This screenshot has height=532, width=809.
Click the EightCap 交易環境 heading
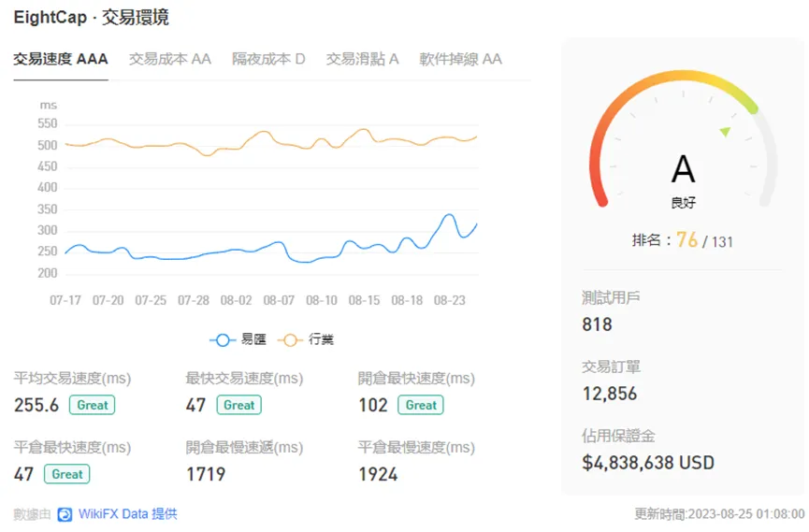tap(92, 18)
